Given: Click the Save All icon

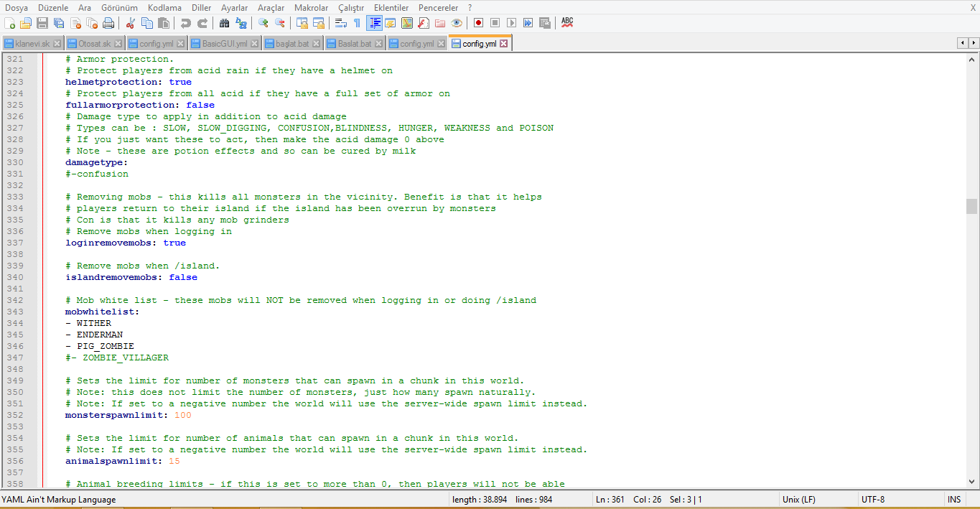Looking at the screenshot, I should (x=59, y=23).
